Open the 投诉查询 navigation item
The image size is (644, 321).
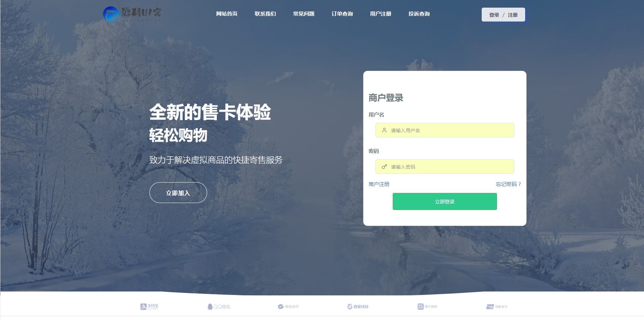[419, 14]
